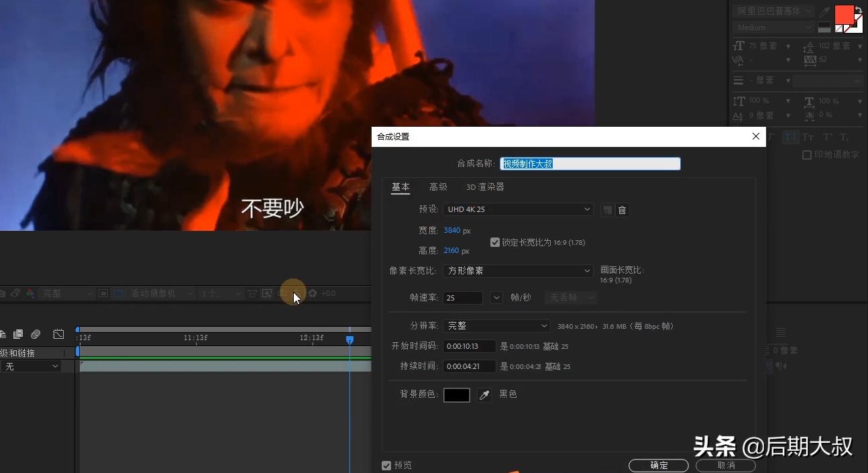Select the eyedropper next to background color

tap(484, 395)
